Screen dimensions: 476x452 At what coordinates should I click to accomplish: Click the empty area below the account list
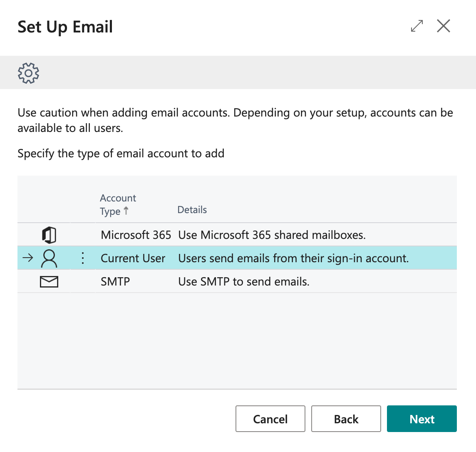[x=237, y=341]
